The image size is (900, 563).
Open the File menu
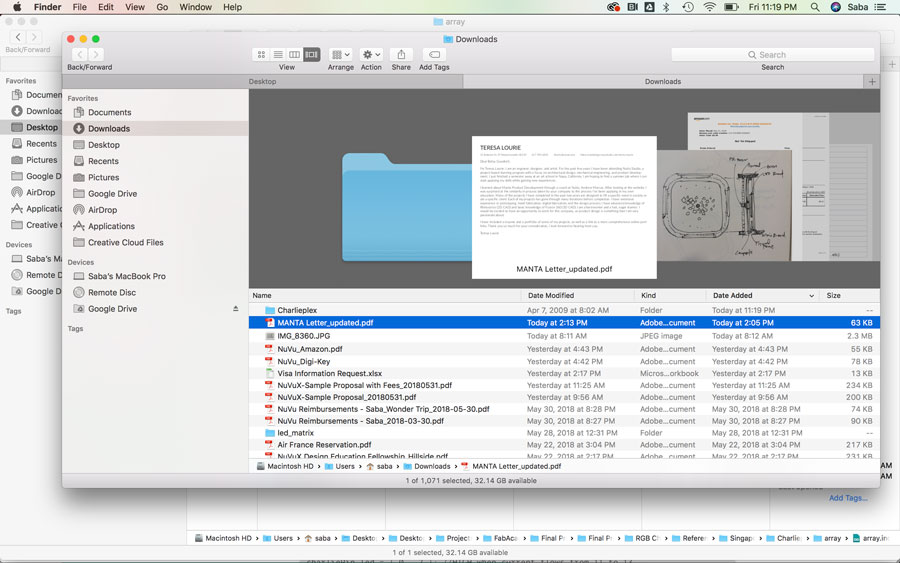click(79, 7)
